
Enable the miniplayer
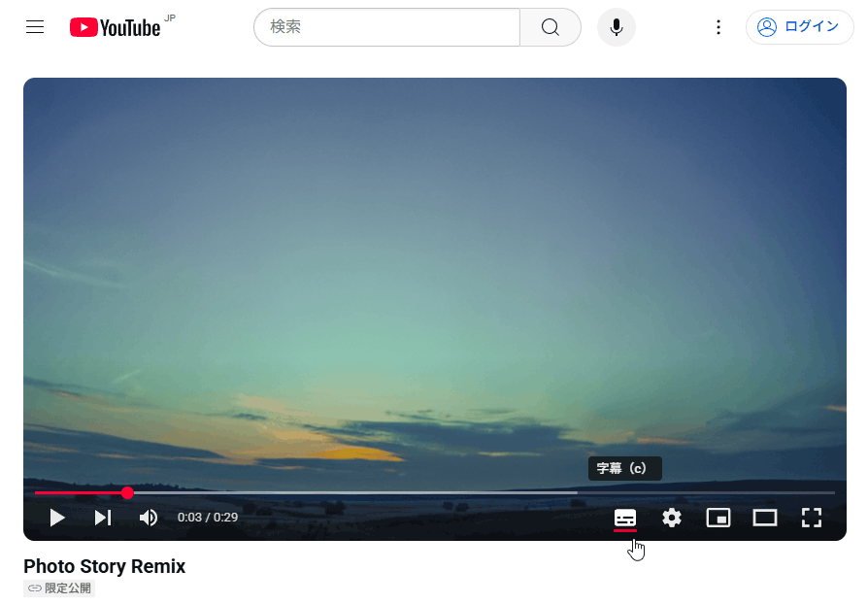[718, 519]
